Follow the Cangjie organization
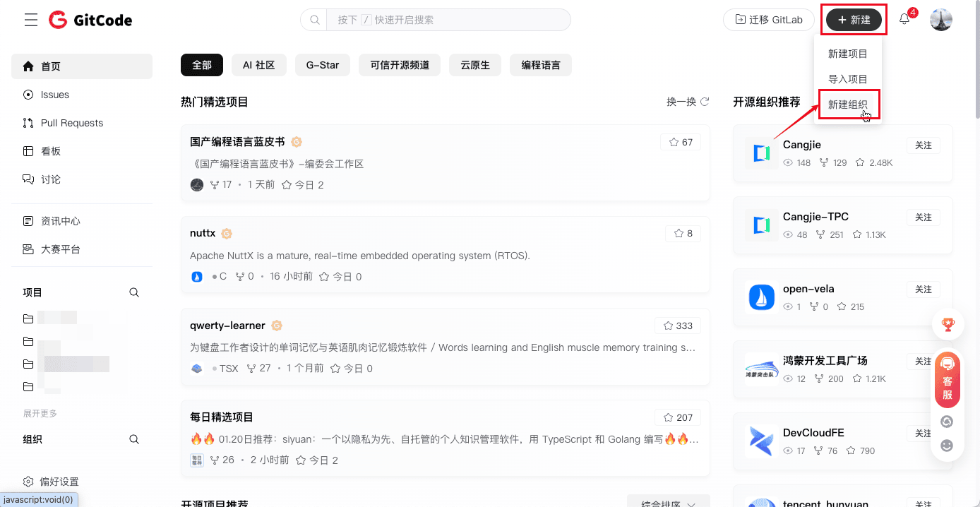 [923, 145]
